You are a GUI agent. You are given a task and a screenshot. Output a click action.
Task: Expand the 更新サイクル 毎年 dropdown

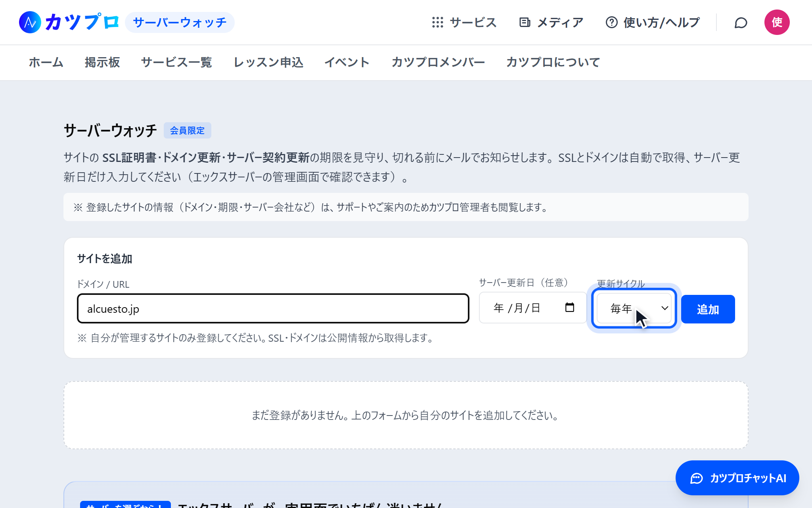(x=634, y=308)
